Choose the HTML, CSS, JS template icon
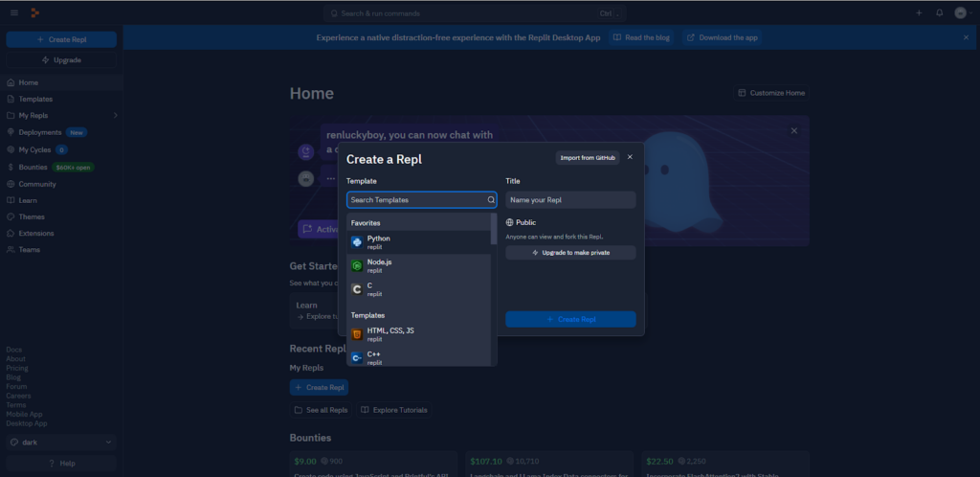Screen dimensions: 980x477 357,334
